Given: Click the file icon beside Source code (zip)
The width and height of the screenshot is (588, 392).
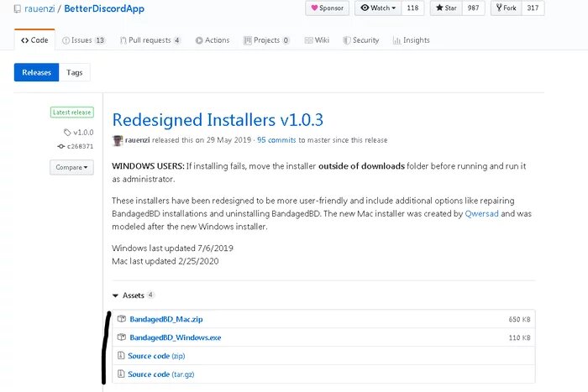Looking at the screenshot, I should [121, 355].
